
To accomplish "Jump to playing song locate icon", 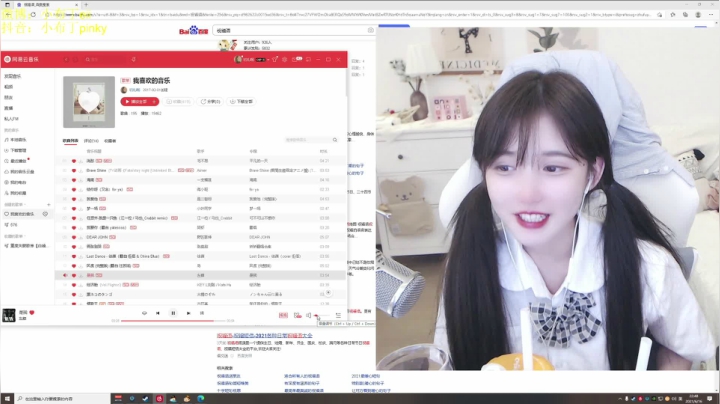I will click(x=328, y=292).
